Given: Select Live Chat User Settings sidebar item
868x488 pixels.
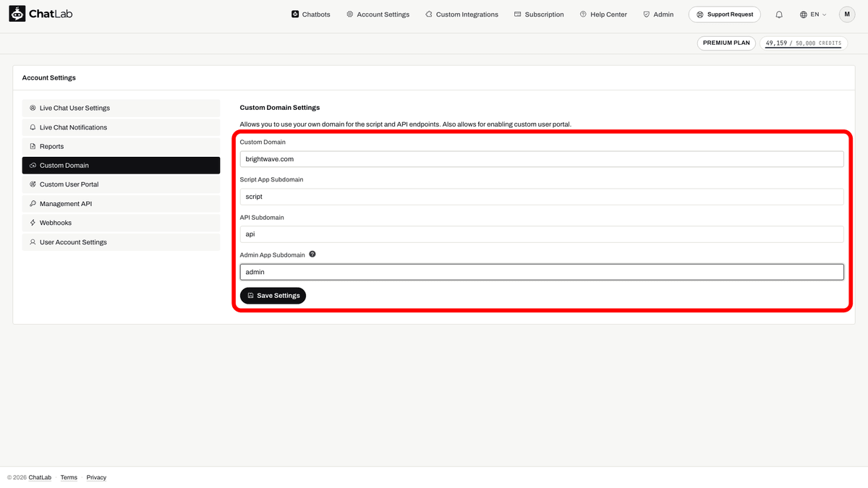Looking at the screenshot, I should point(121,108).
